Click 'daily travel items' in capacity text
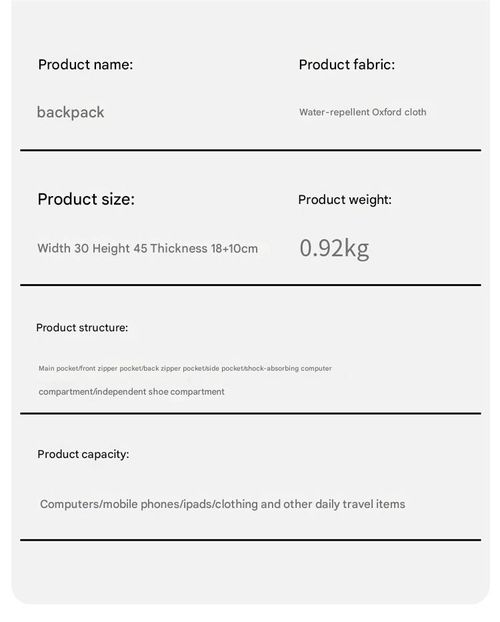This screenshot has width=500, height=622. coord(360,504)
